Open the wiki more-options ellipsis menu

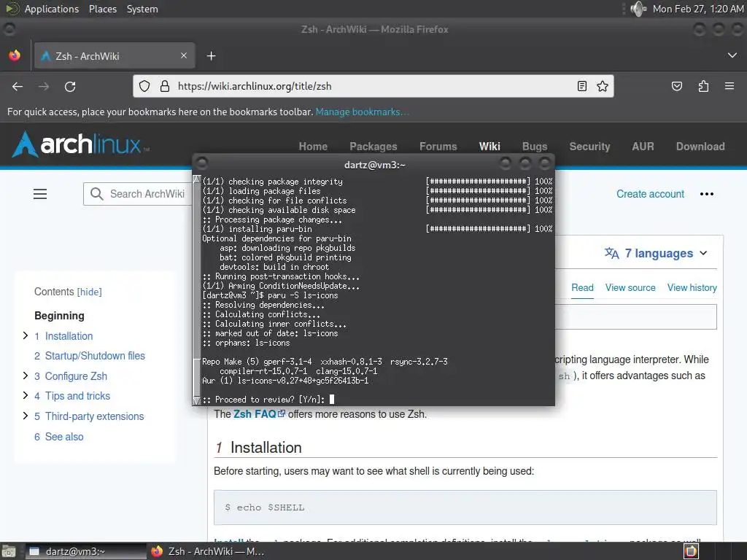pos(706,194)
